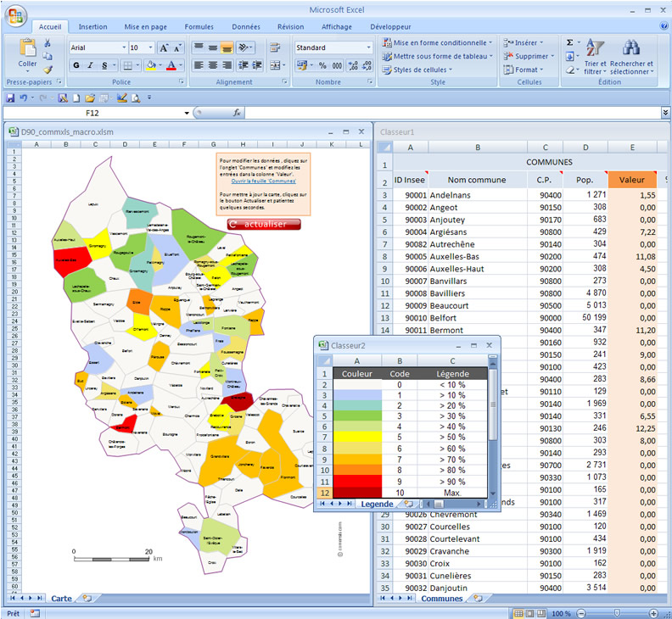Open the Standard number format dropdown
Screen dimensions: 672x619
368,47
